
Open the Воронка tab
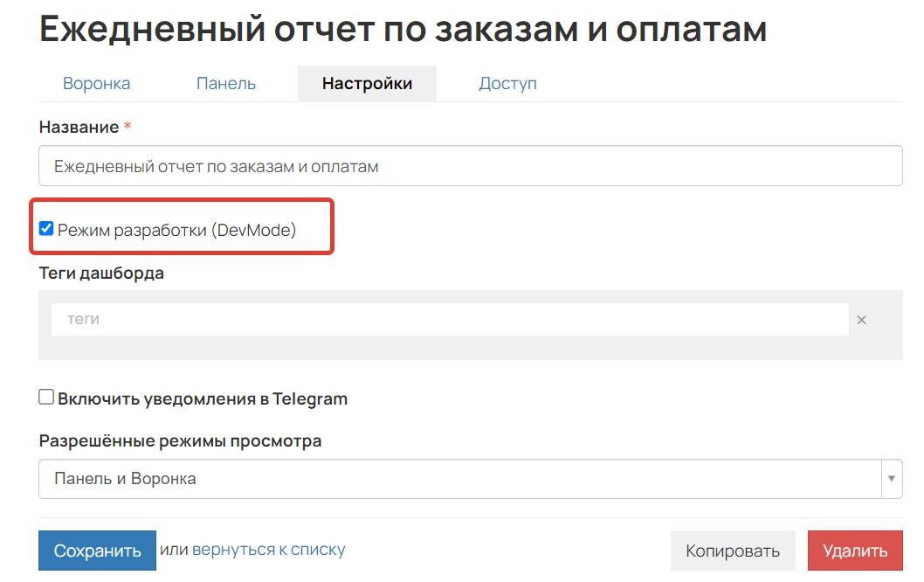(97, 84)
